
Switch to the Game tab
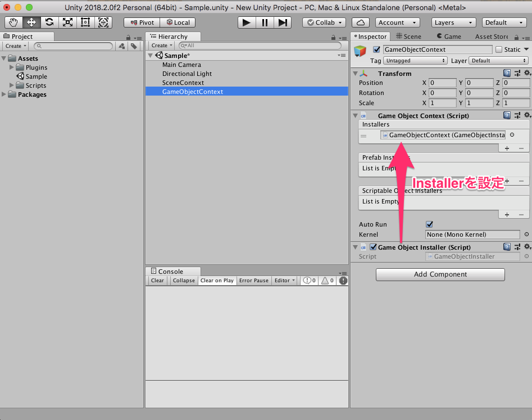tap(449, 37)
